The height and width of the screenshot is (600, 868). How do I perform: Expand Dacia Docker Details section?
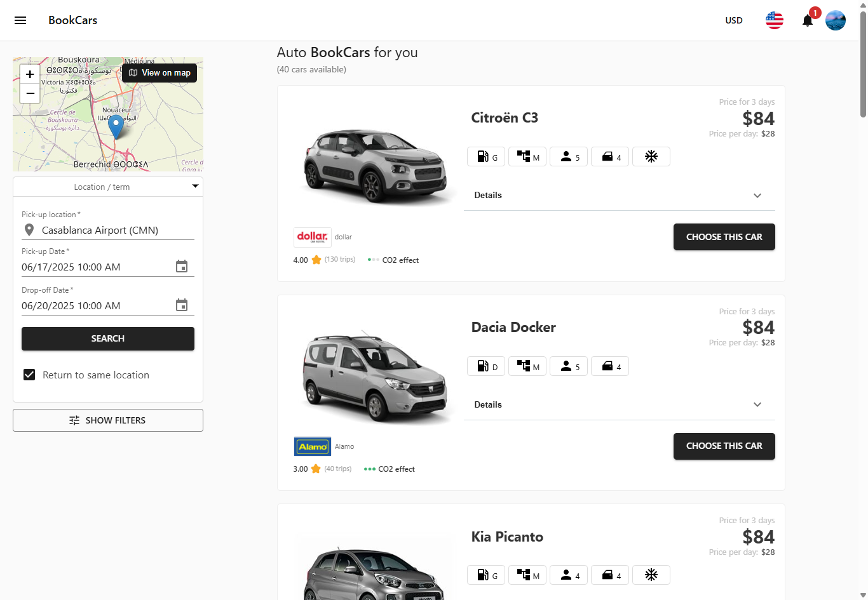coord(620,404)
